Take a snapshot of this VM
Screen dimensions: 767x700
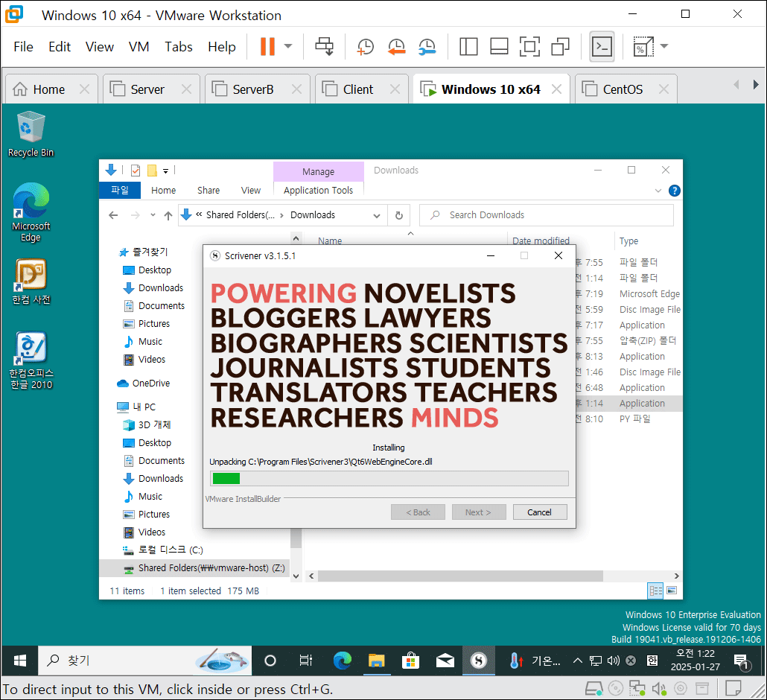tap(366, 46)
